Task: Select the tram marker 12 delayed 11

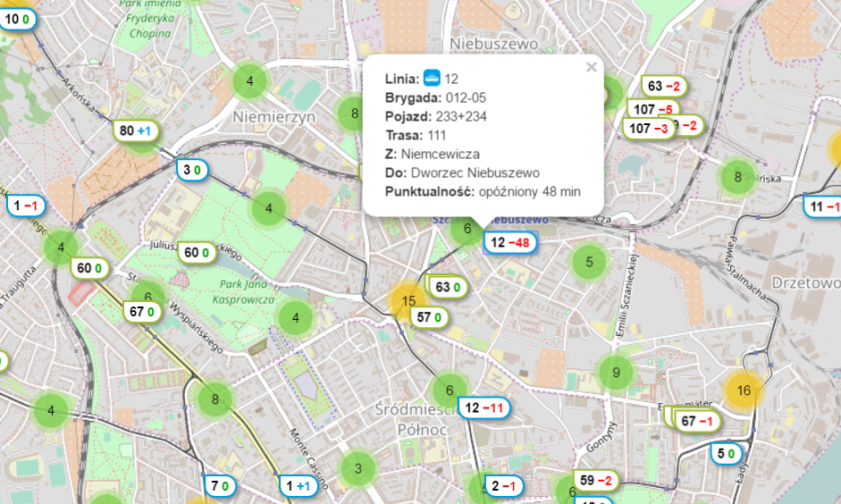Action: click(x=484, y=407)
